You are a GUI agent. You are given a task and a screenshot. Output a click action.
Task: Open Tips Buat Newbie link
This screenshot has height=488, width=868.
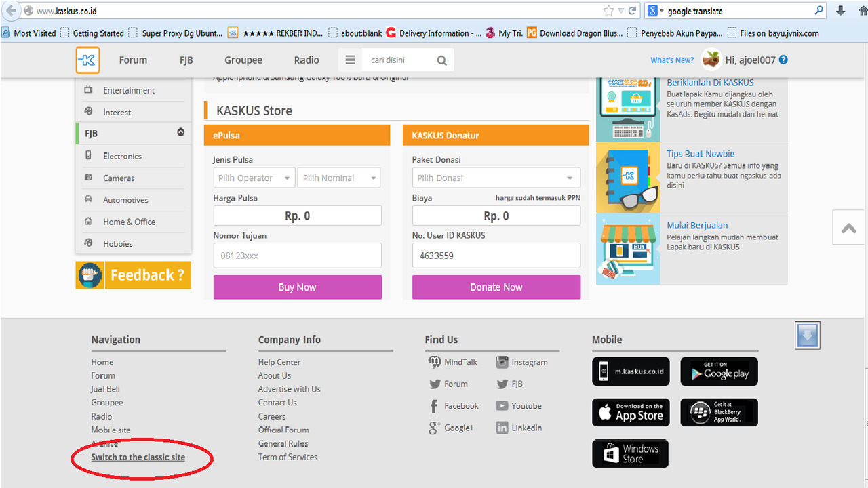coord(701,154)
